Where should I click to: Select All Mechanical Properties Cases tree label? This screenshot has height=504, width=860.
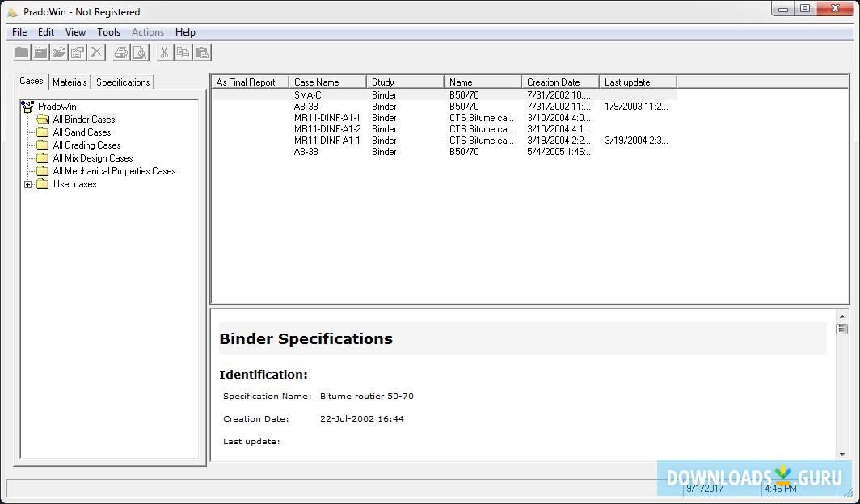click(x=114, y=171)
